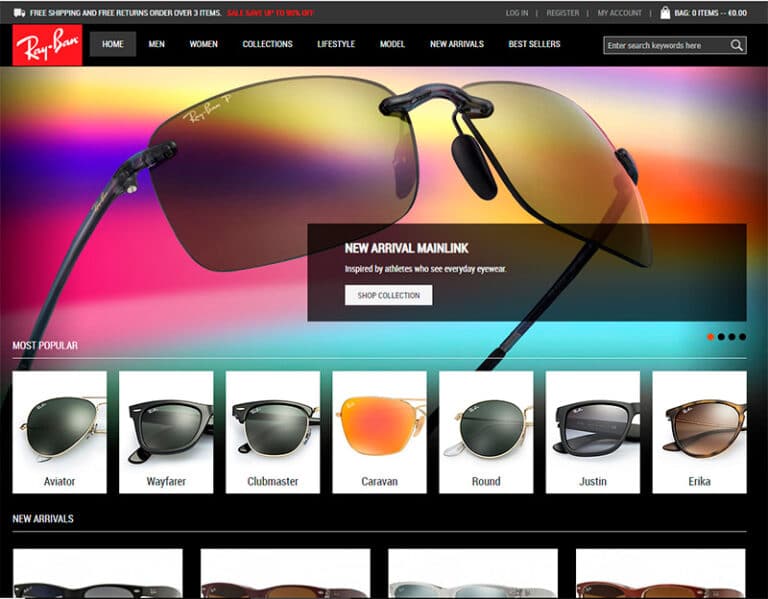Open the COLLECTIONS menu

[267, 44]
